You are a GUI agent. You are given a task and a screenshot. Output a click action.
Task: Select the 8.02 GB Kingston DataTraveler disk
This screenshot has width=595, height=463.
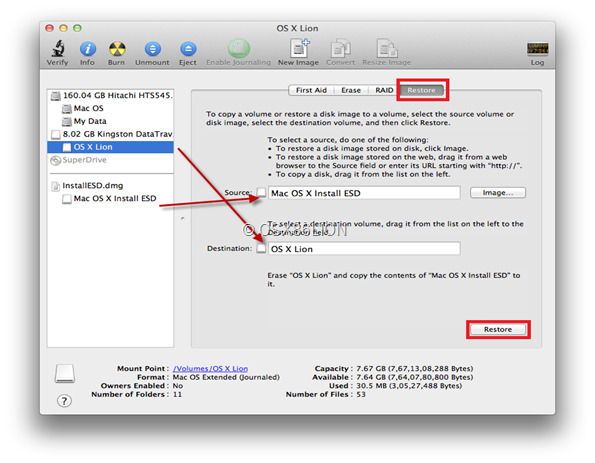point(111,134)
